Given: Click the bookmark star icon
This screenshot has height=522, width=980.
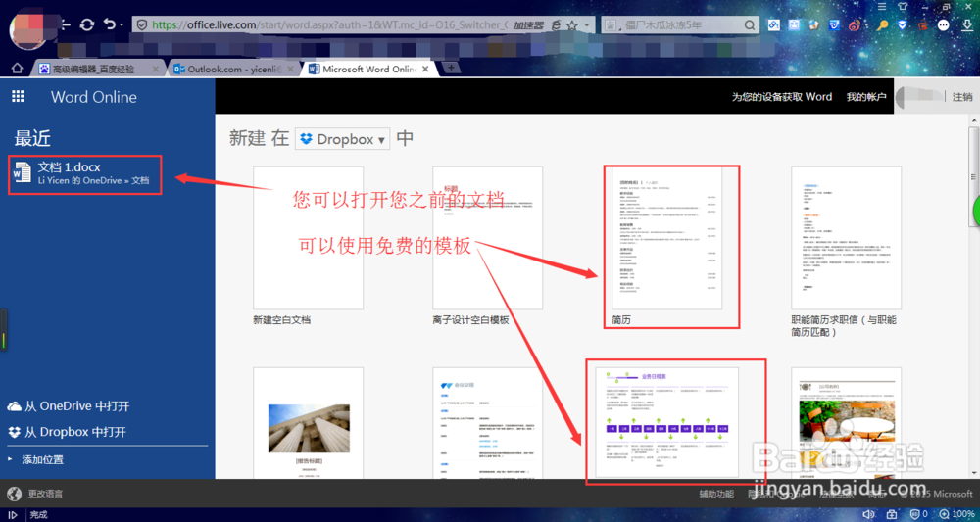Looking at the screenshot, I should pos(572,25).
